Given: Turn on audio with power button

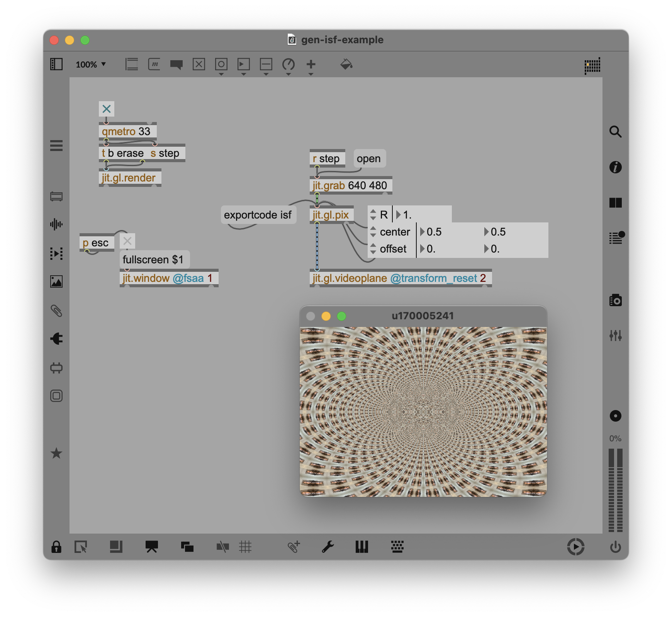Looking at the screenshot, I should pos(615,547).
